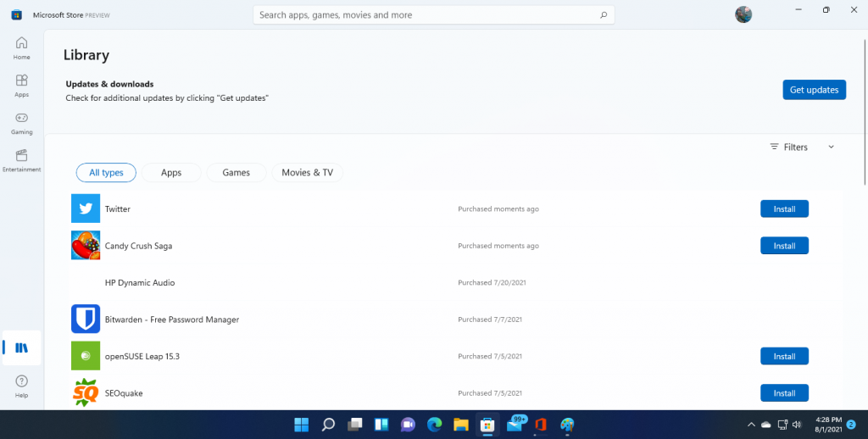The image size is (868, 439).
Task: Install Twitter
Action: 784,208
